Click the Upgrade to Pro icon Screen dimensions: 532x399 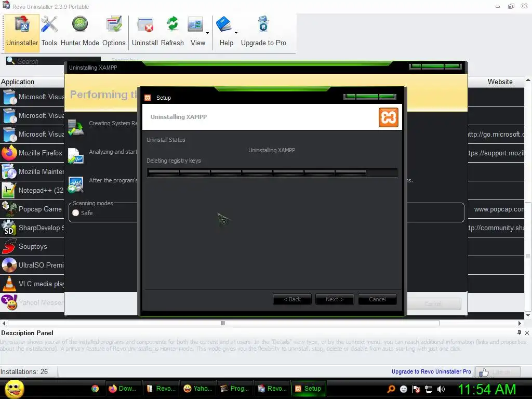263,24
